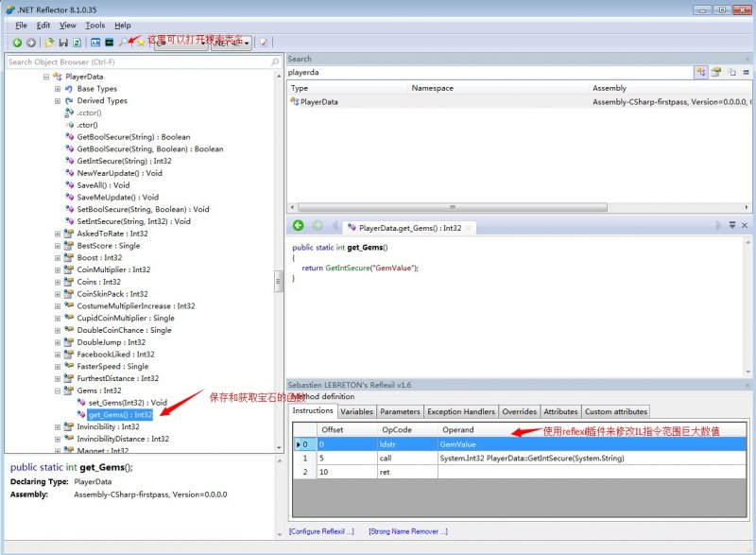
Task: Click the search text field containing 'playerda'
Action: 490,72
